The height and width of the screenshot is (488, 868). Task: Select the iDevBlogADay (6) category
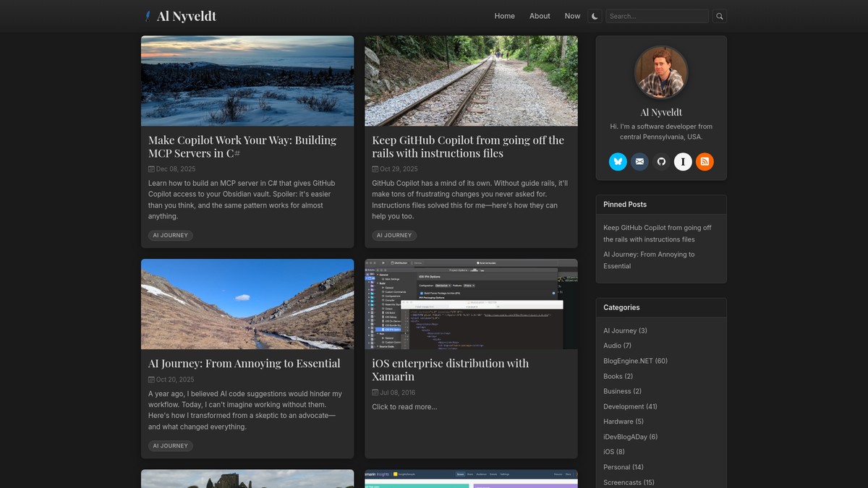[630, 437]
